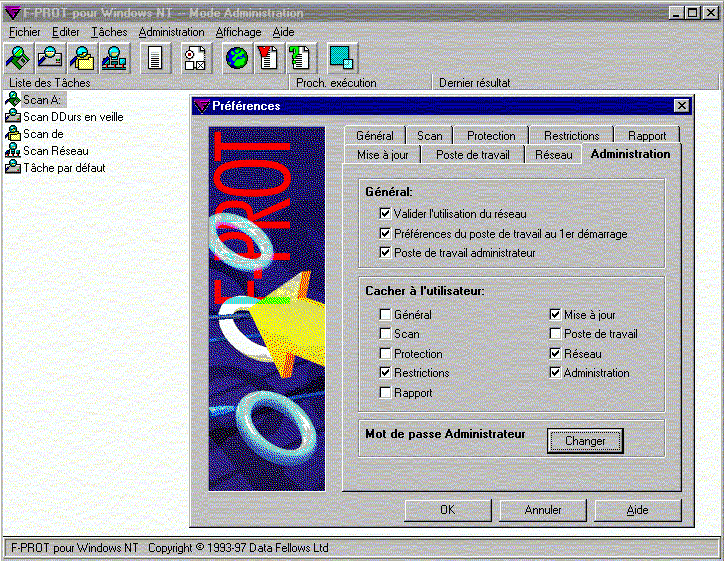
Task: Switch to the Protection tab
Action: coord(491,136)
